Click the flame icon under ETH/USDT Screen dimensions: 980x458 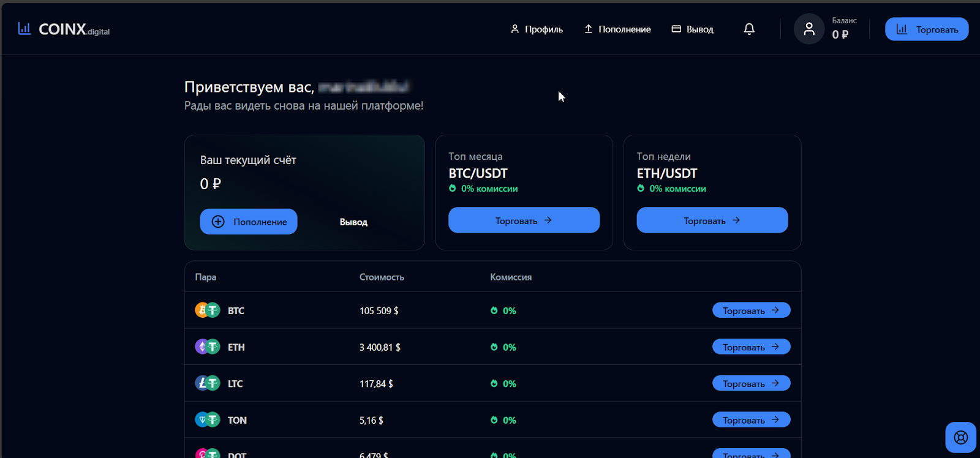(641, 189)
